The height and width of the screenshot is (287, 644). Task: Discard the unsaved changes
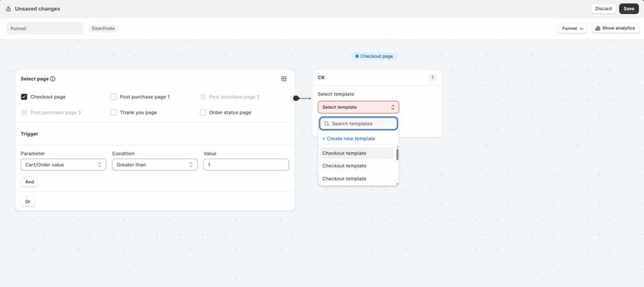click(603, 9)
